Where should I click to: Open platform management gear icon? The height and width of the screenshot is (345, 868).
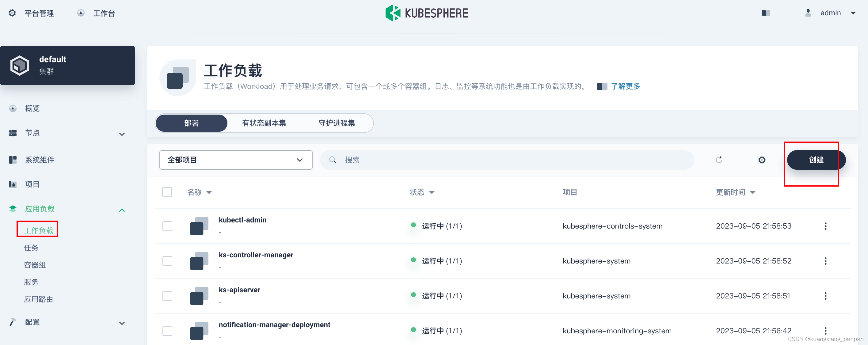tap(12, 13)
